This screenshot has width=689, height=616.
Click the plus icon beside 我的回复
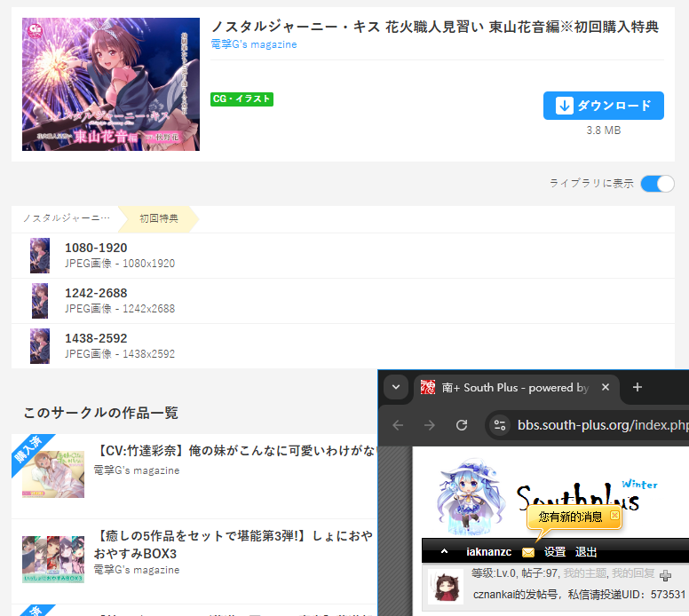(x=666, y=574)
